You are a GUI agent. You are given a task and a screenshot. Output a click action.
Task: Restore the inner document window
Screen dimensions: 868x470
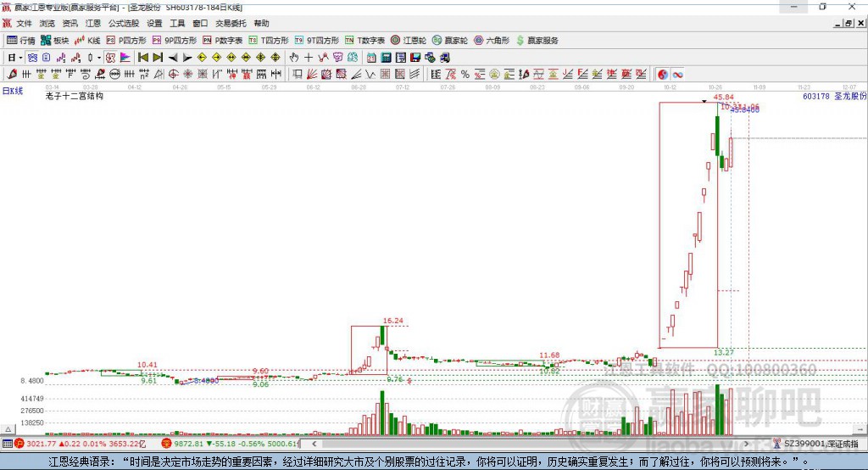(x=849, y=23)
